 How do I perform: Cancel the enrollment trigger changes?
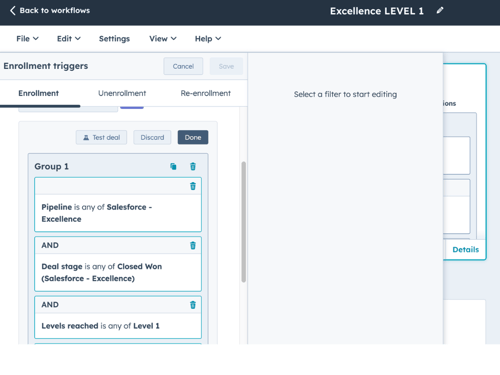pyautogui.click(x=183, y=66)
